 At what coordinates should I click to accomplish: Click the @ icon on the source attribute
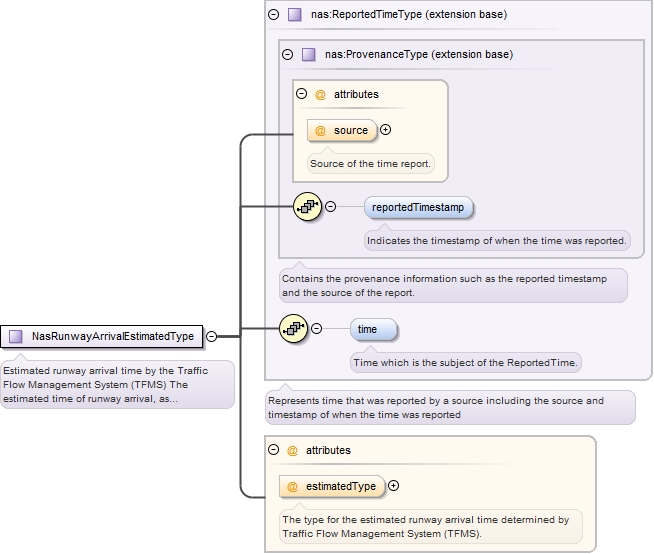pyautogui.click(x=321, y=130)
